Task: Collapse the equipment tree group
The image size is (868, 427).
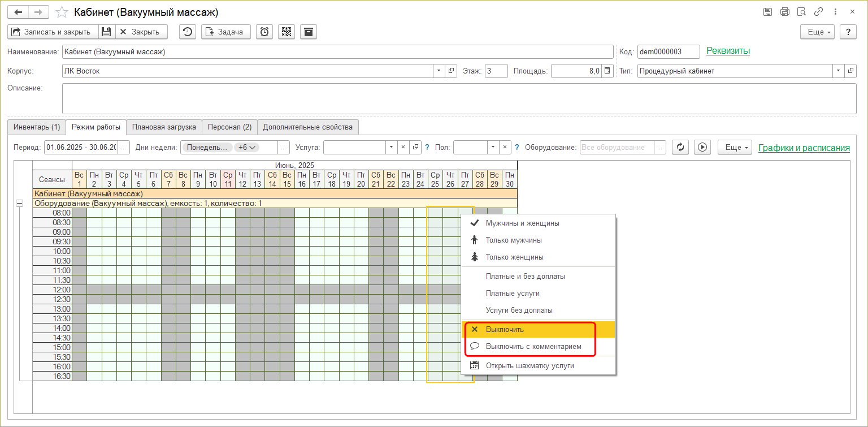Action: click(19, 203)
